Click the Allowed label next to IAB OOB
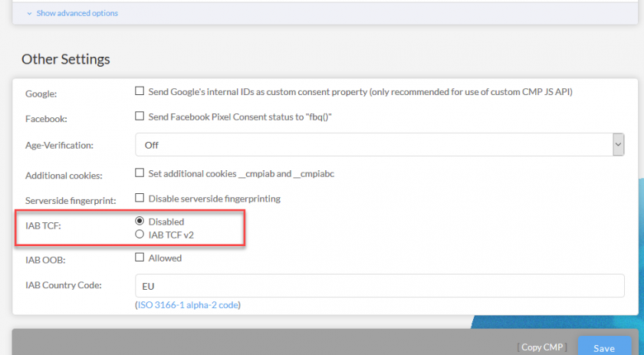This screenshot has width=644, height=355. (165, 258)
